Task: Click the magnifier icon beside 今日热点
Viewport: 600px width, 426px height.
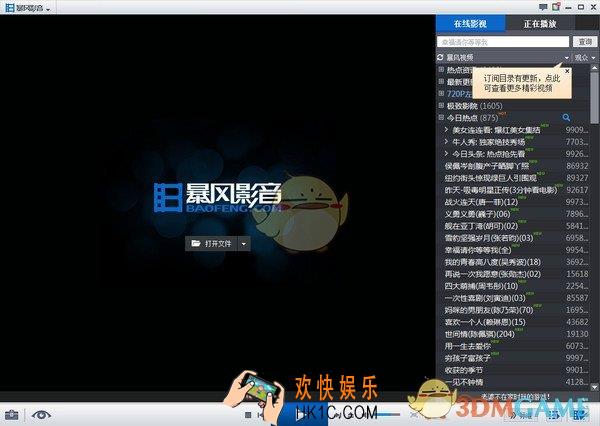Action: (566, 118)
